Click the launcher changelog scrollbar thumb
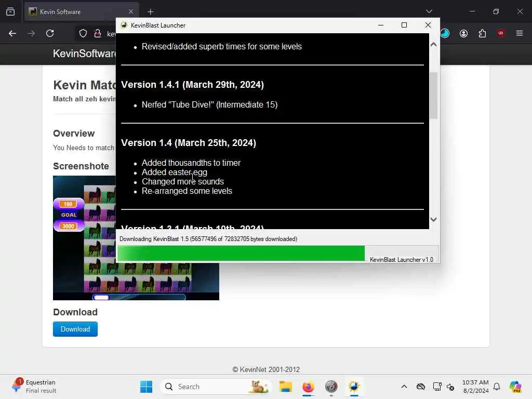This screenshot has width=532, height=399. [433, 96]
